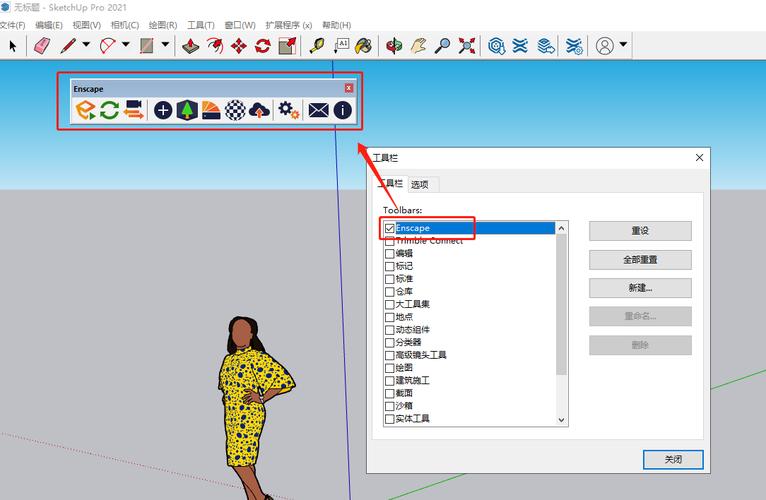Click the 重设 button
766x500 pixels.
pos(640,231)
